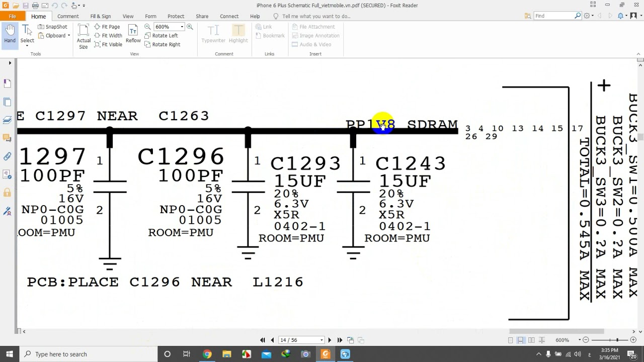Activate the SnapShot tool
The image size is (644, 362).
[52, 27]
